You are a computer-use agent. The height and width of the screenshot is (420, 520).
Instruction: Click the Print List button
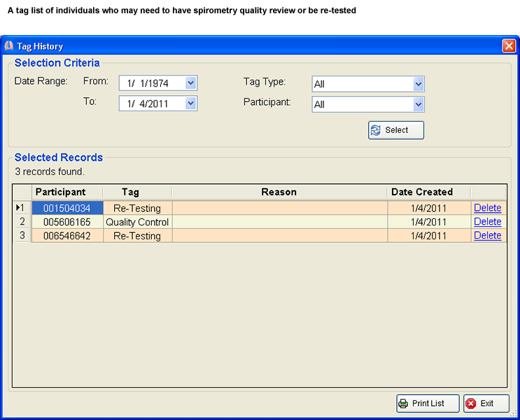pyautogui.click(x=428, y=403)
